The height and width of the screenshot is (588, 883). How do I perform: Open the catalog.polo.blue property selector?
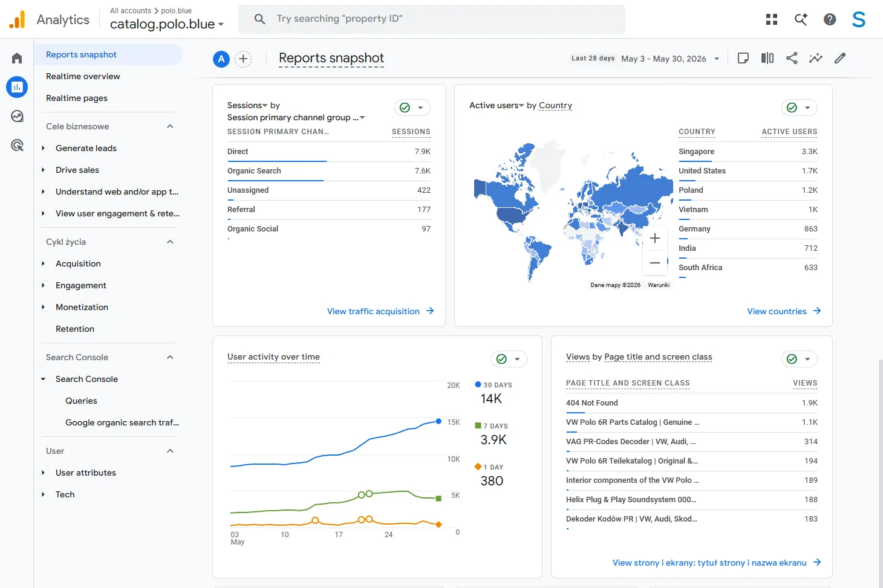click(x=167, y=24)
